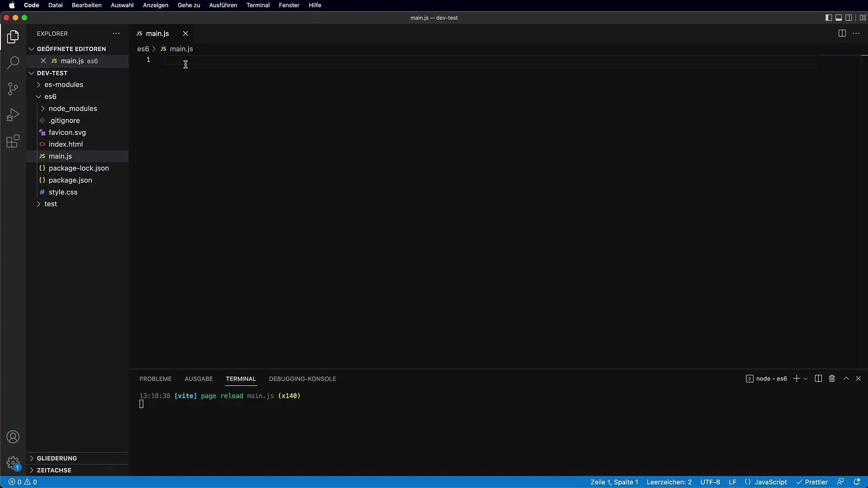Image resolution: width=868 pixels, height=488 pixels.
Task: Close the terminal panel
Action: point(858,379)
